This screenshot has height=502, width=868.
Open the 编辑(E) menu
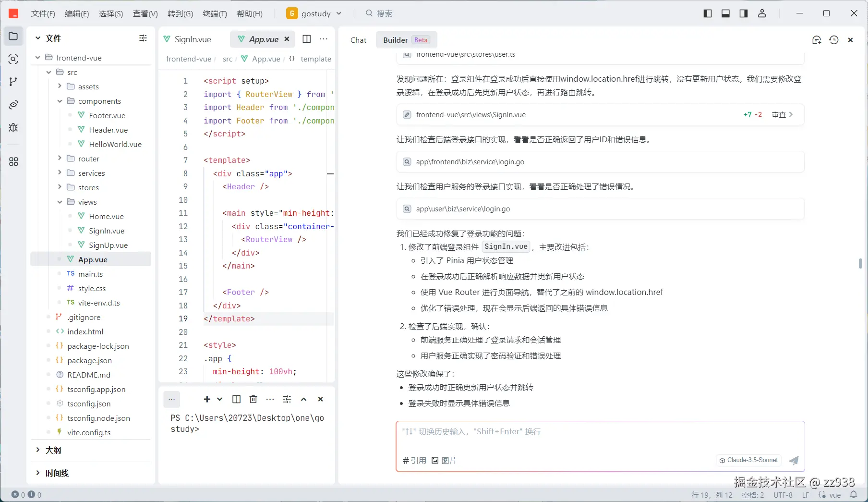(77, 13)
